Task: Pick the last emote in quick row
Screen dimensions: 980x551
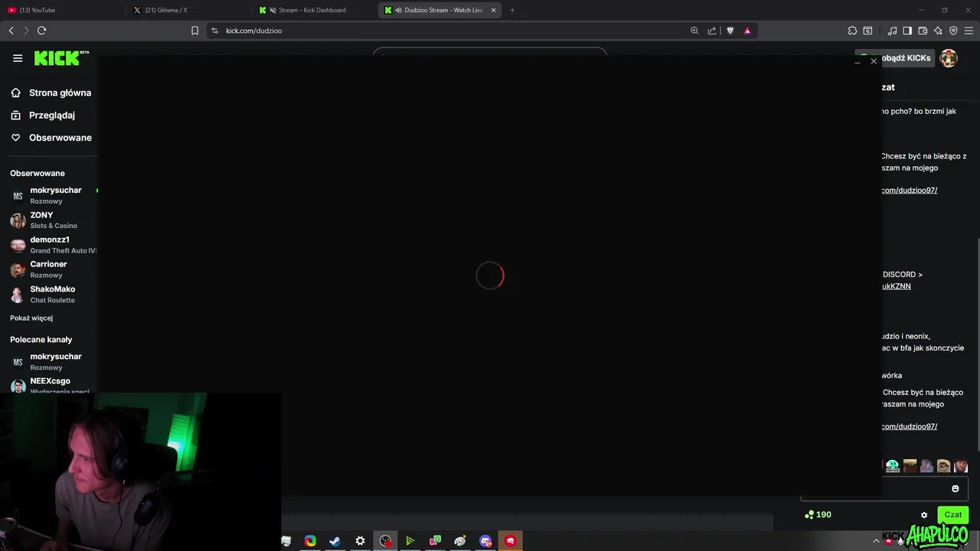Action: pos(961,466)
